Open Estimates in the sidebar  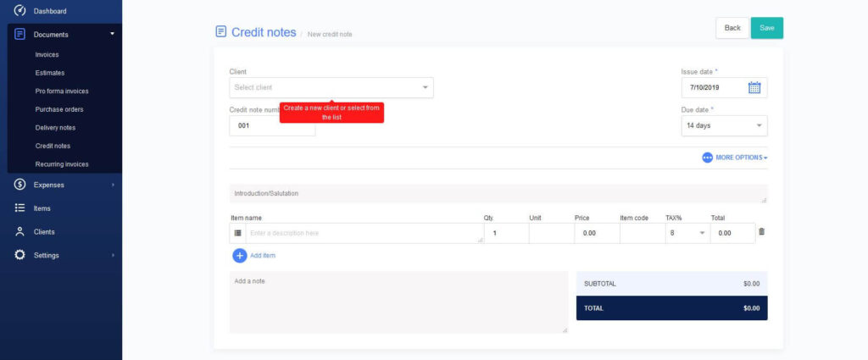point(50,73)
